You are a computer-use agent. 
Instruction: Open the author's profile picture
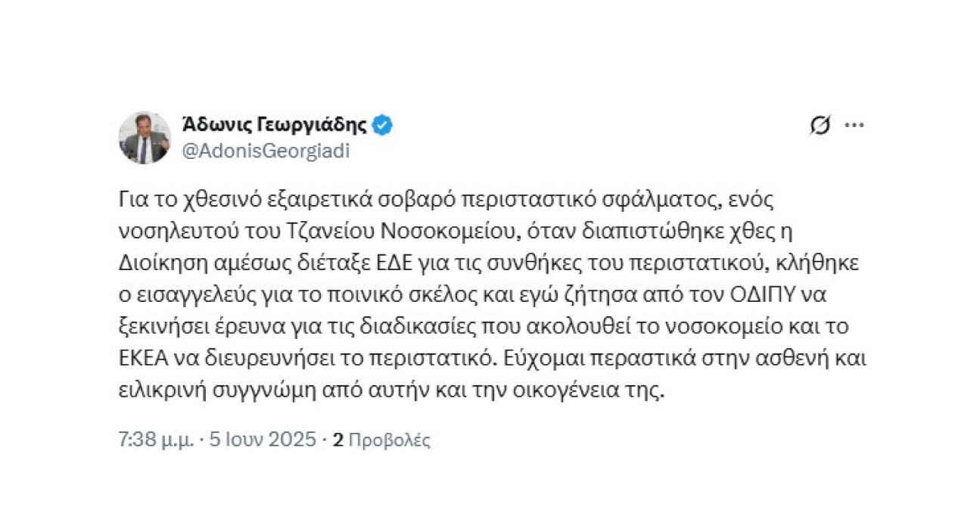(x=145, y=137)
